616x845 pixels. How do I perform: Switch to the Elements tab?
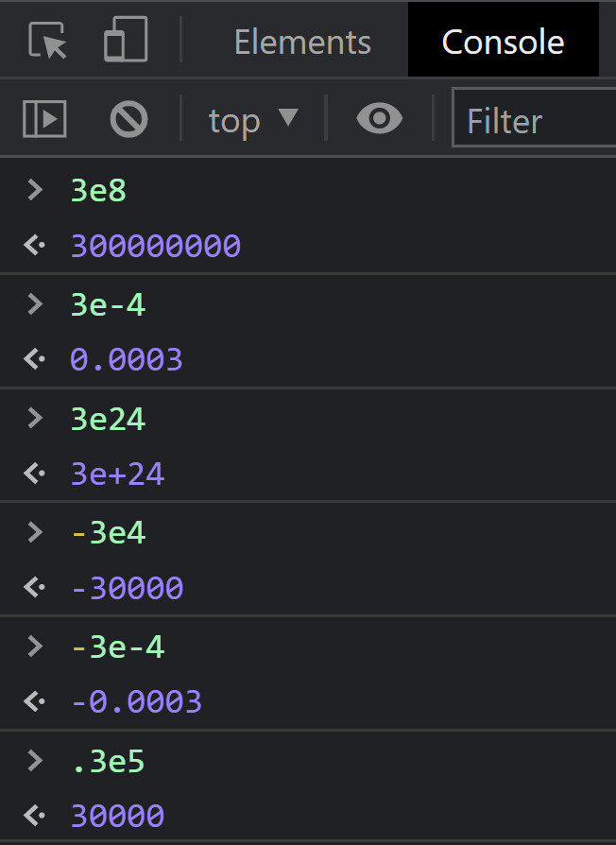pyautogui.click(x=302, y=42)
